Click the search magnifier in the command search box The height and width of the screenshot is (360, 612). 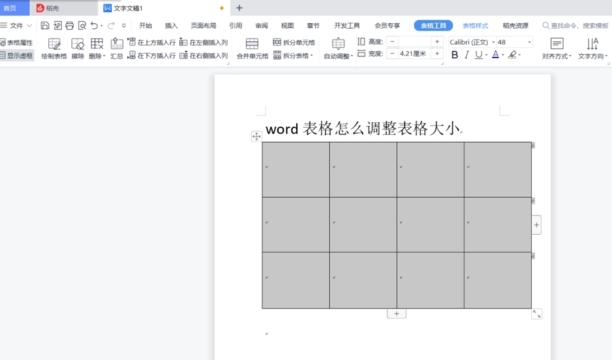[x=546, y=26]
